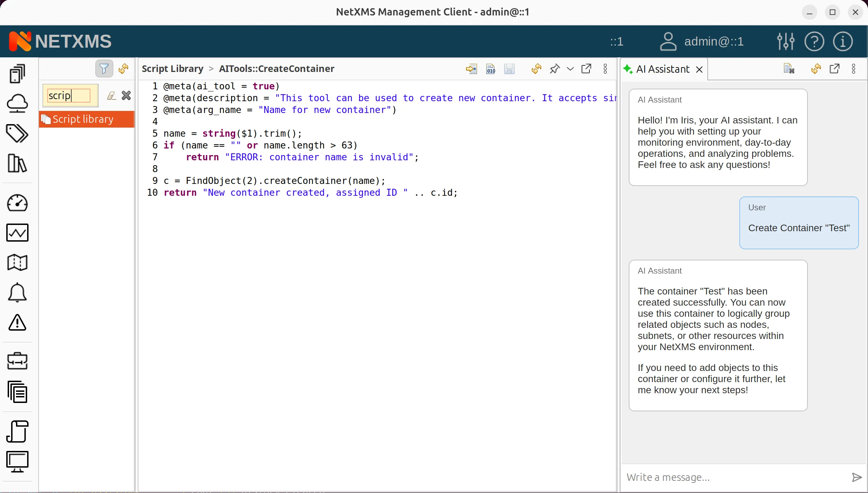This screenshot has width=868, height=493.
Task: Clear the AI Assistant chat history
Action: tap(789, 69)
